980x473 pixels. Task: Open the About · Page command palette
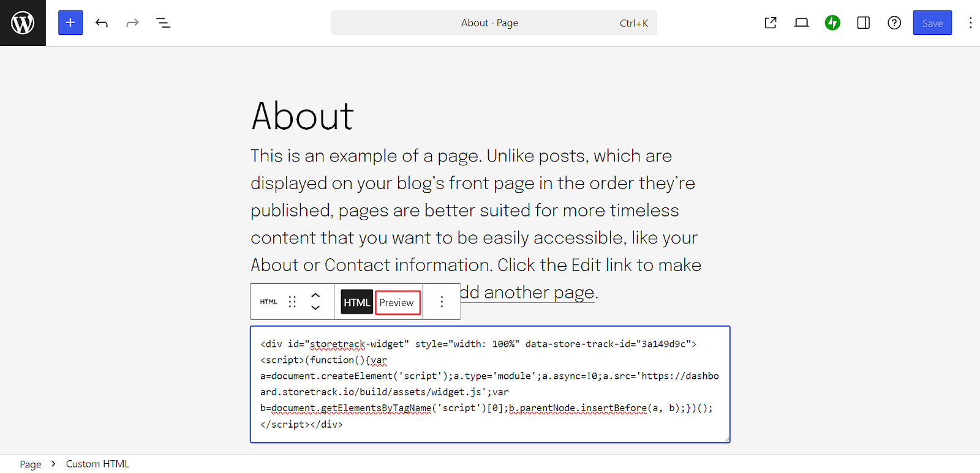point(494,23)
